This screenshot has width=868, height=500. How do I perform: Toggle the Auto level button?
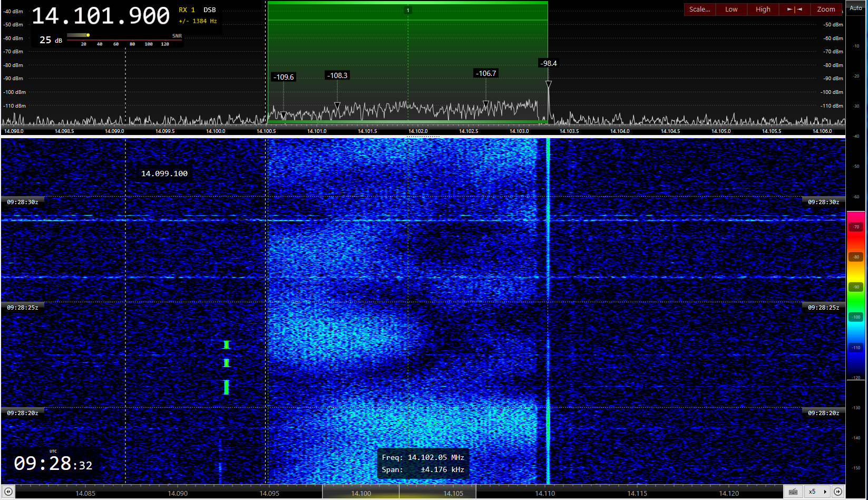click(x=856, y=8)
